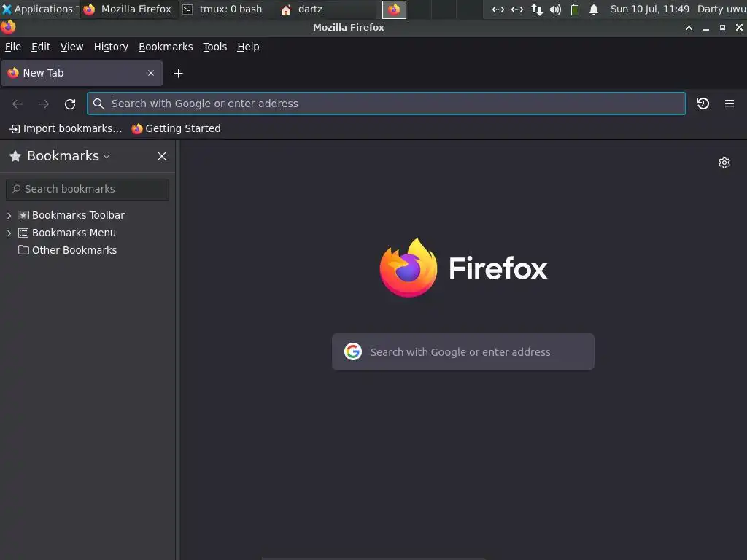Open the File menu

[x=13, y=47]
